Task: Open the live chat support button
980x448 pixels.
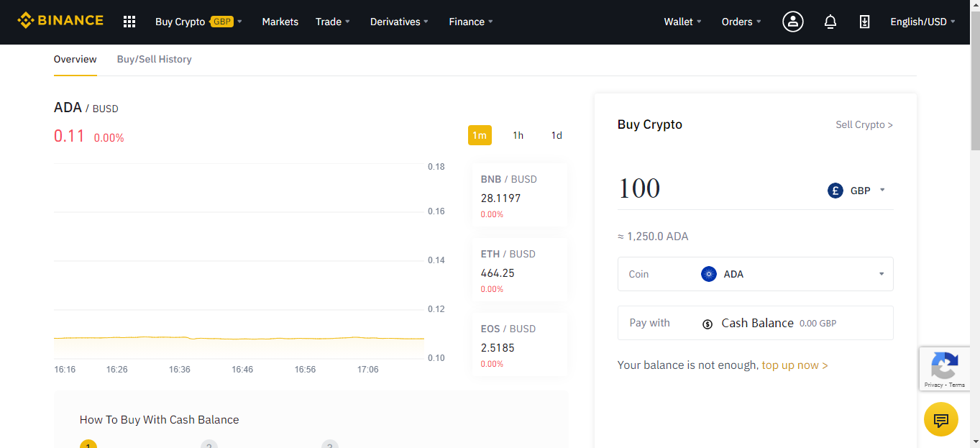Action: coord(941,419)
